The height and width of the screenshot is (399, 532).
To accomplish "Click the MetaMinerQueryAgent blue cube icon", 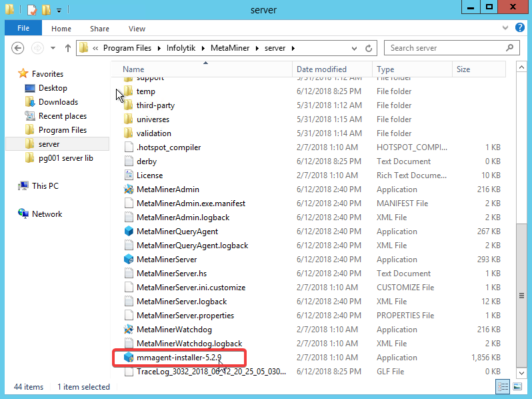I will [x=129, y=232].
